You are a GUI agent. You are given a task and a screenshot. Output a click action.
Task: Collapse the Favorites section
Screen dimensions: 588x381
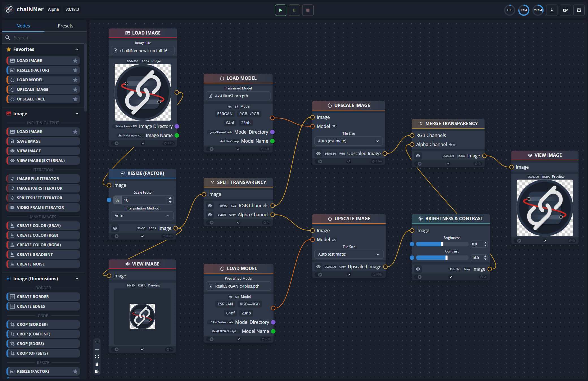click(77, 49)
